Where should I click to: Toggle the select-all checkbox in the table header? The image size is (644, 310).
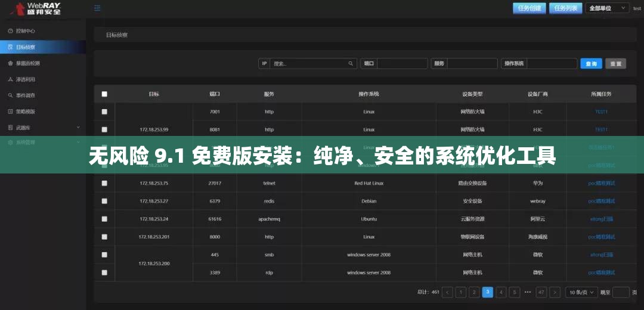click(x=104, y=94)
